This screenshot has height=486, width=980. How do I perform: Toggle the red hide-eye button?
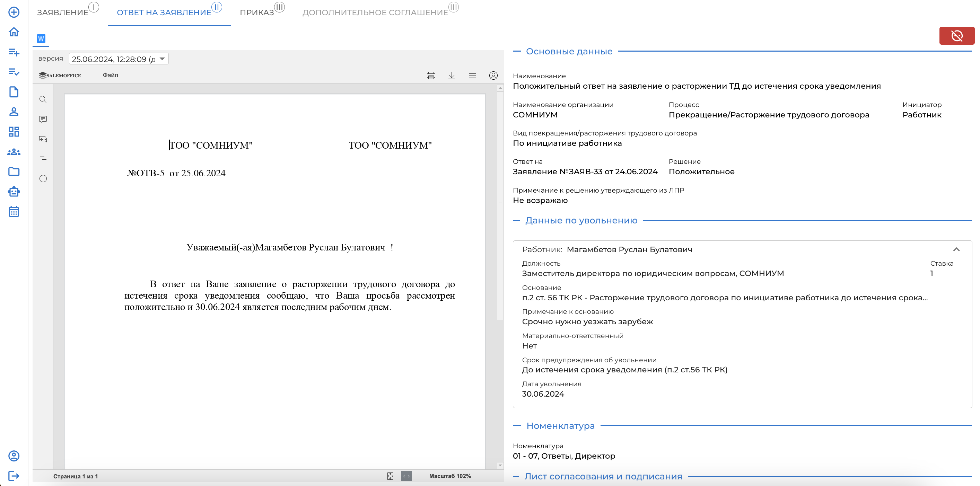click(956, 36)
